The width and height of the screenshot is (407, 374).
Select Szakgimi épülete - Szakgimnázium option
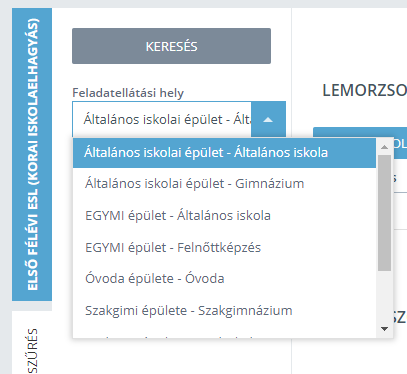coord(224,310)
